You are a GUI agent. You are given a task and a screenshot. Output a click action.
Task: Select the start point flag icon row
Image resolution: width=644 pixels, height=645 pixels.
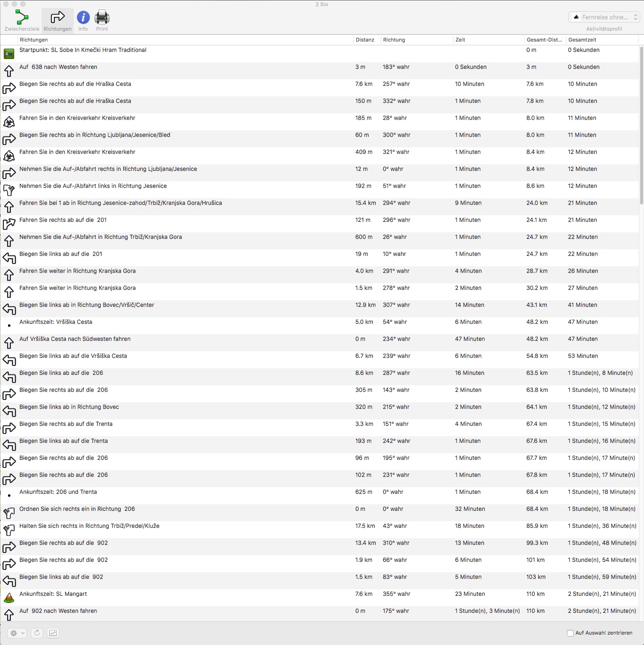pos(9,54)
